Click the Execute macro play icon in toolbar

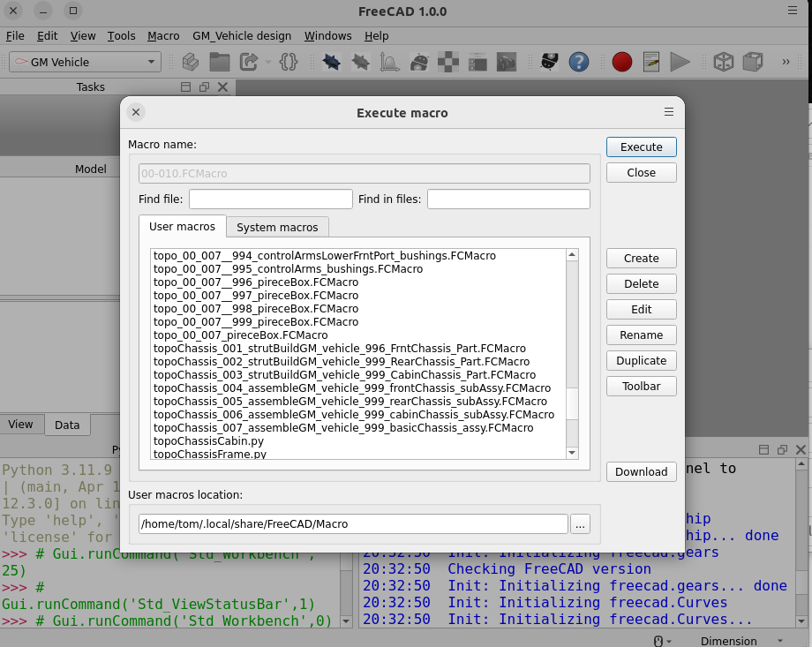pyautogui.click(x=680, y=62)
